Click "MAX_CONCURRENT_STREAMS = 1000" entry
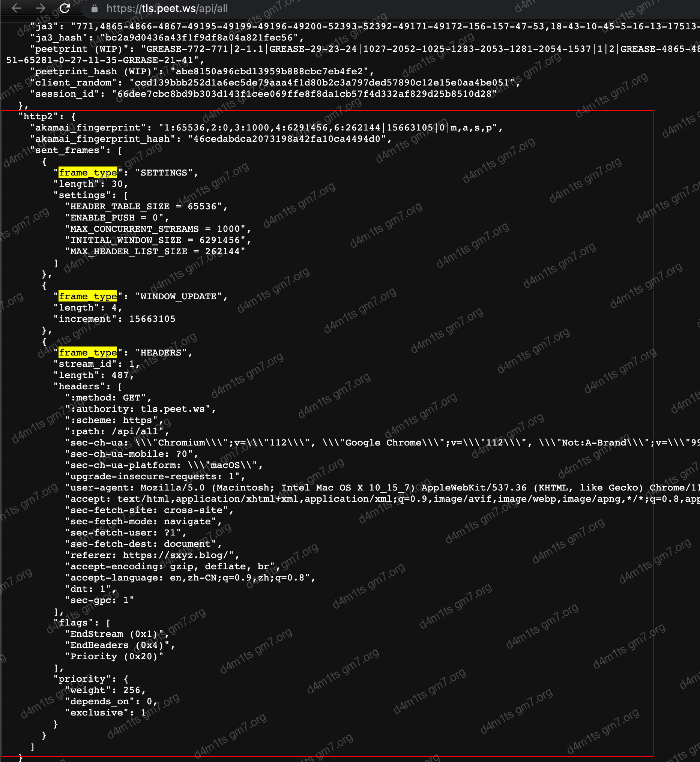 [158, 229]
